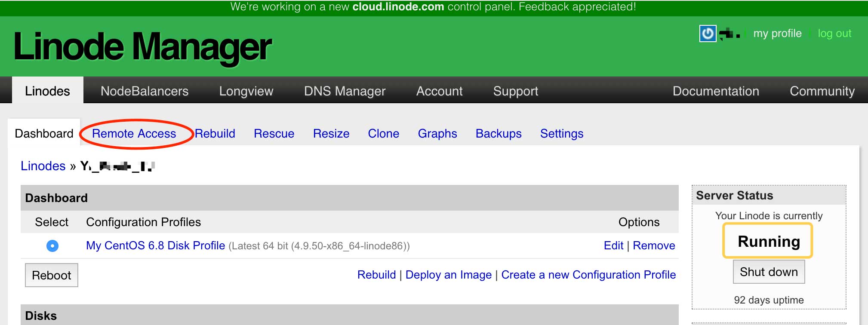The image size is (868, 325).
Task: Open the Support tab
Action: [516, 91]
